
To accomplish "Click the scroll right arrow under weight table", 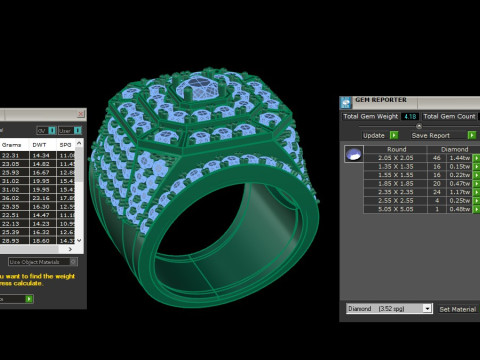I will pyautogui.click(x=70, y=249).
